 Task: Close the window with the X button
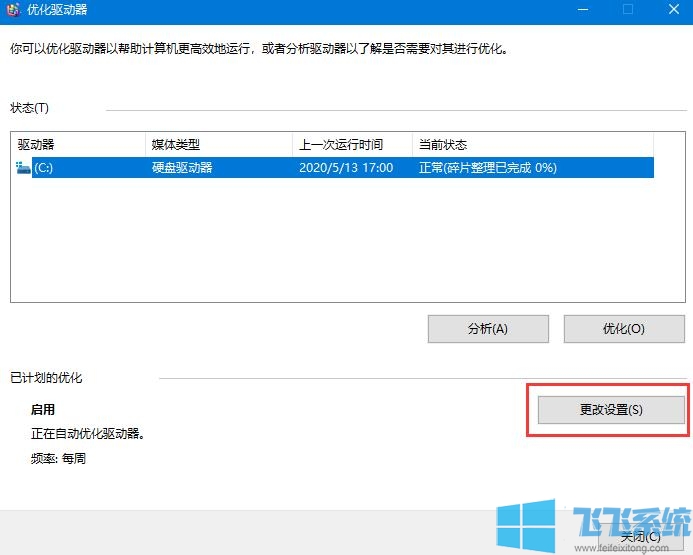(673, 10)
